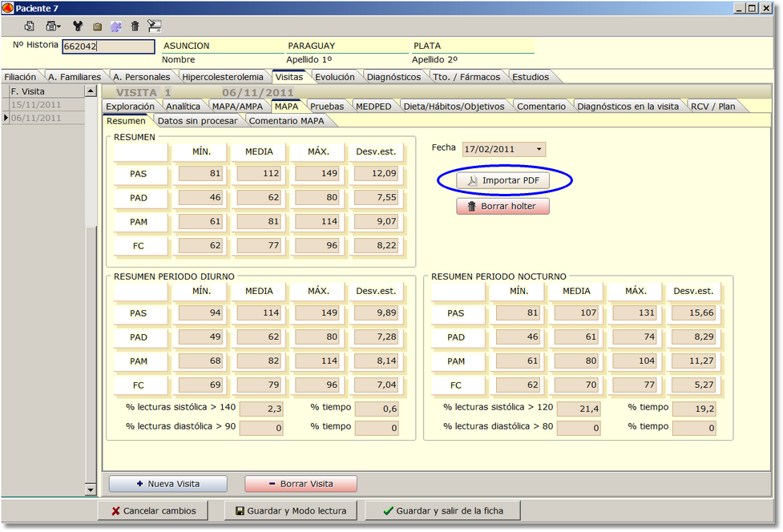Click RESUMEN PAM MÁX. value 114
The image size is (783, 532).
point(317,221)
